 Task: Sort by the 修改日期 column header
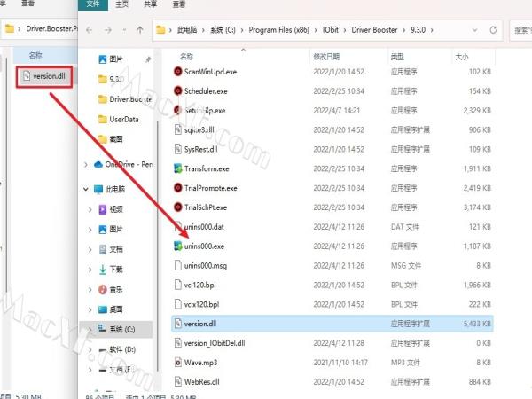tap(326, 57)
